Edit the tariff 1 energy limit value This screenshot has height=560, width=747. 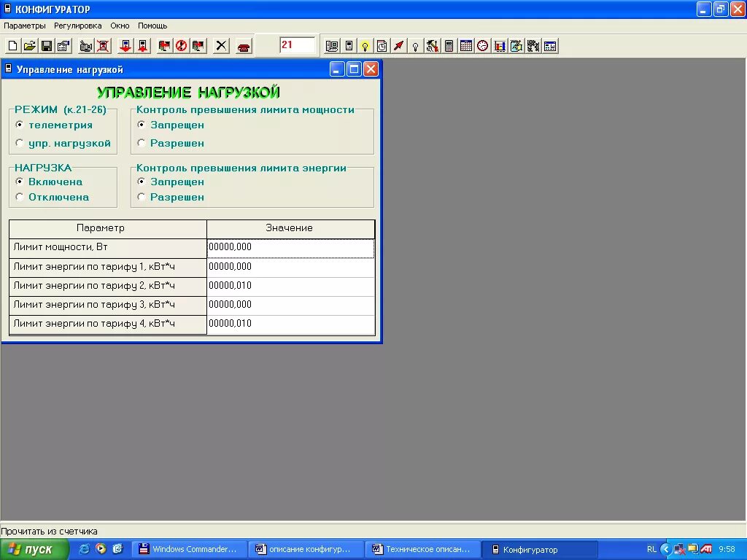pos(290,268)
